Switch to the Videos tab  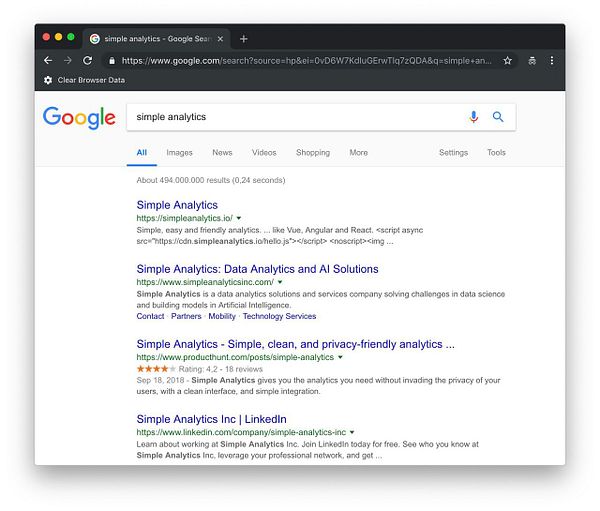click(x=264, y=152)
